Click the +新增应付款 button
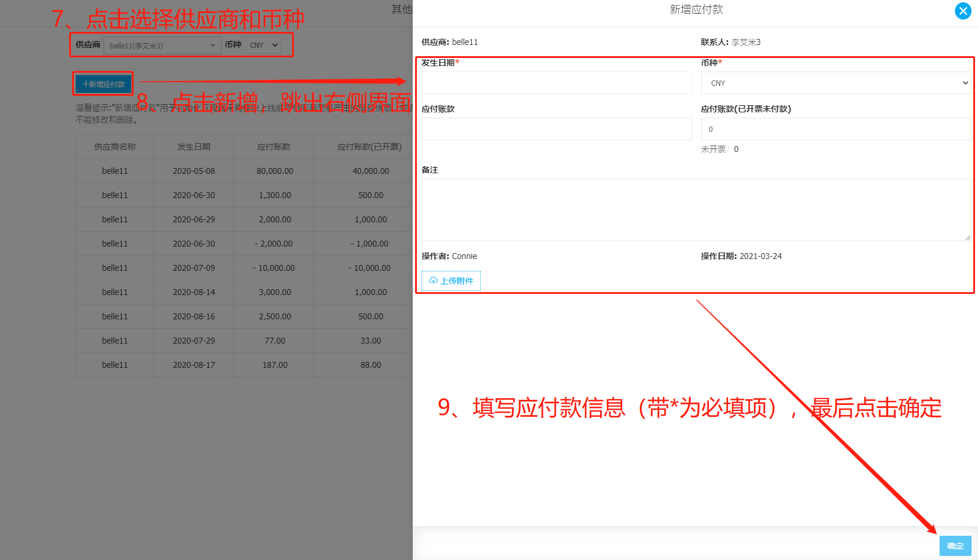978x560 pixels. click(103, 84)
